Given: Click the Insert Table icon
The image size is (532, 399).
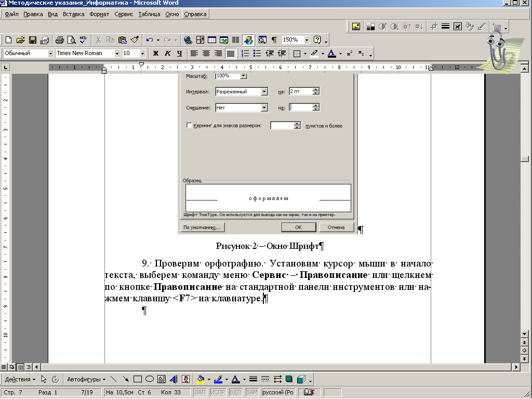Looking at the screenshot, I should tap(212, 40).
